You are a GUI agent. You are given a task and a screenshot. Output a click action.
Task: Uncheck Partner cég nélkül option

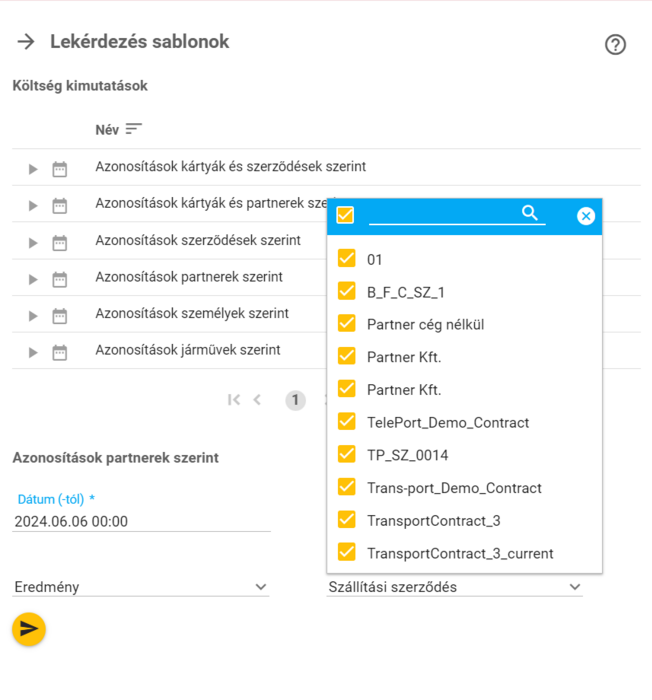(347, 324)
